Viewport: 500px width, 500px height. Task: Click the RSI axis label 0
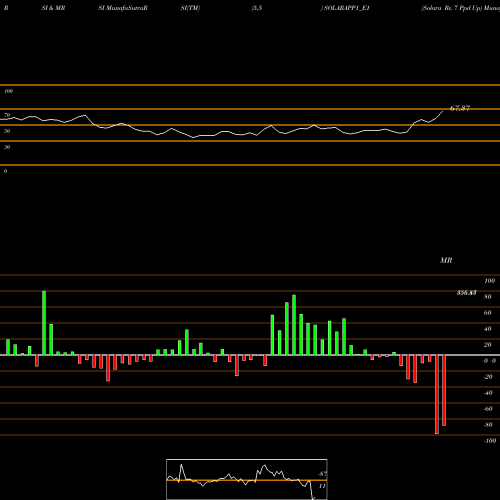(5, 171)
